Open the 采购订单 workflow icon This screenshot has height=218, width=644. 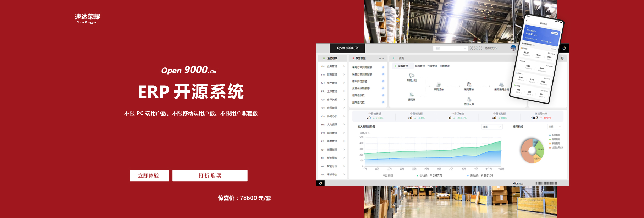[439, 85]
